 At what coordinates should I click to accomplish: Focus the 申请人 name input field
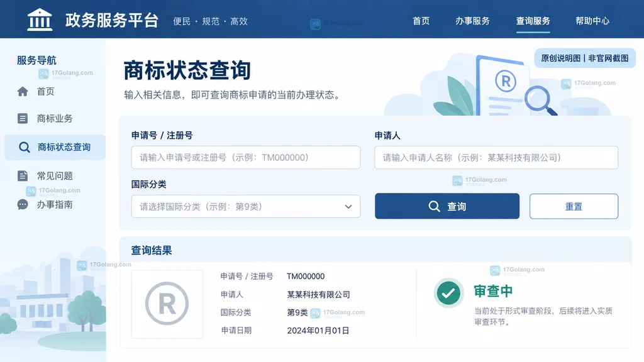496,157
